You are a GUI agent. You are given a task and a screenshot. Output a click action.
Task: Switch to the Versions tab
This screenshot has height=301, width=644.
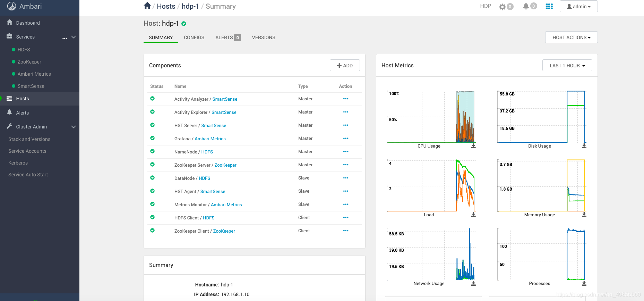264,37
